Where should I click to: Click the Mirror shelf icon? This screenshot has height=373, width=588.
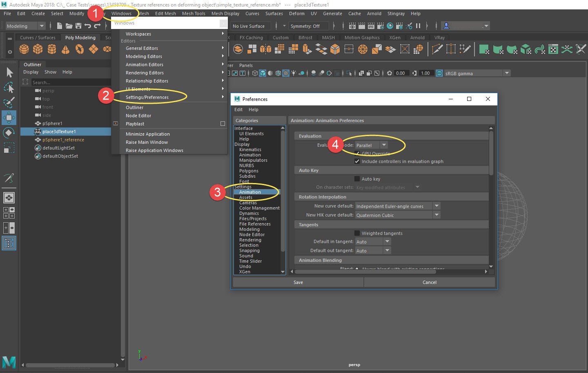[x=266, y=49]
